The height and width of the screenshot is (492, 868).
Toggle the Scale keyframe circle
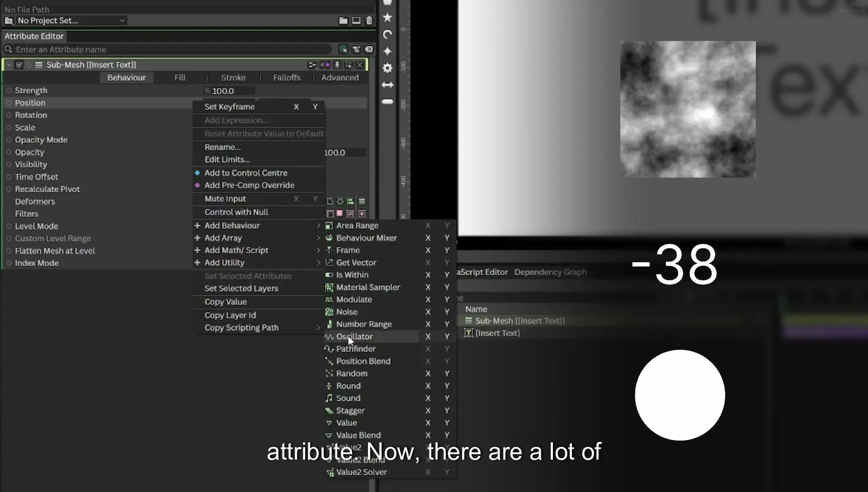click(x=9, y=128)
